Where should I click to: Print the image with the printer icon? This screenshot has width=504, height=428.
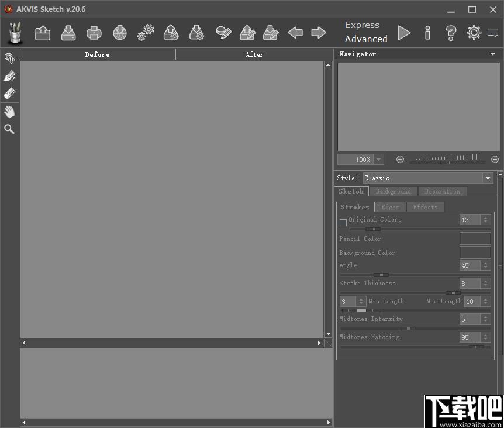click(x=94, y=33)
